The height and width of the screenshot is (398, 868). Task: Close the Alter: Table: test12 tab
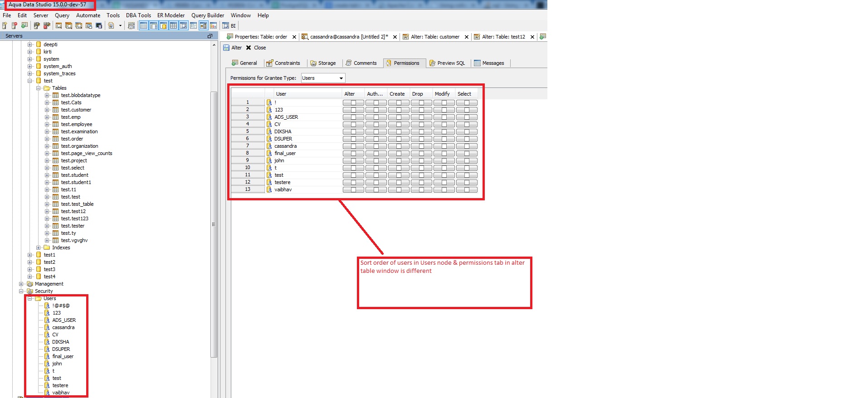coord(532,37)
